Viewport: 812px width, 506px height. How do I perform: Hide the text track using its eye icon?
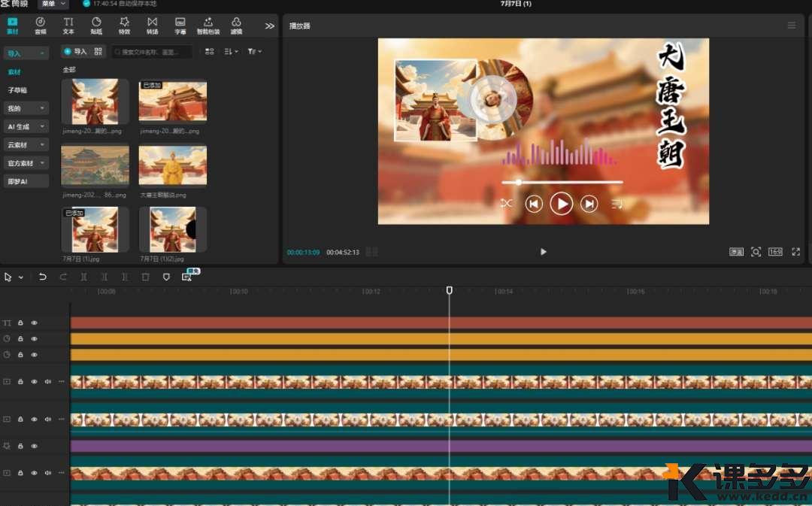(34, 323)
